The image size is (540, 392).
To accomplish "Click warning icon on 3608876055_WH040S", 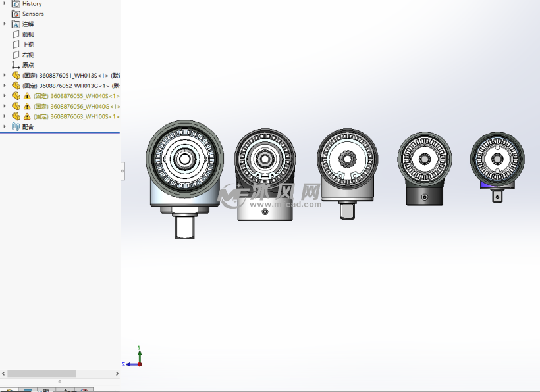I will pyautogui.click(x=27, y=96).
